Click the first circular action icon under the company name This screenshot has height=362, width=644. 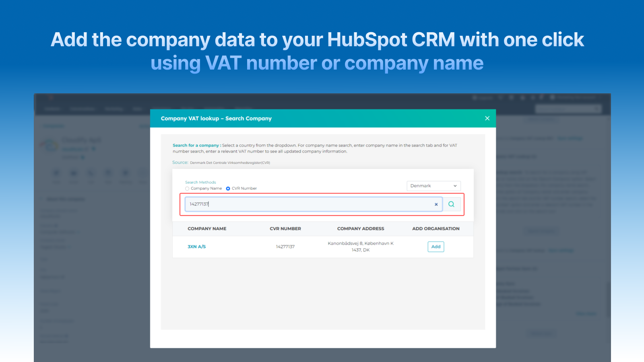tap(56, 173)
